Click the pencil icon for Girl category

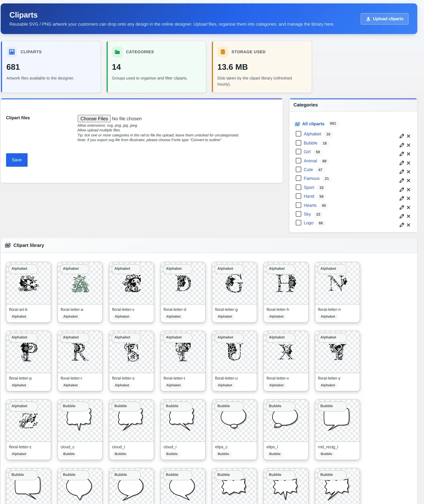402,154
